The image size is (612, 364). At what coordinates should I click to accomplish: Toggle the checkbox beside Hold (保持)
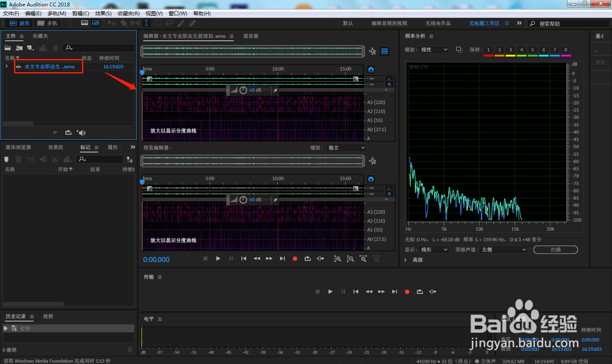tap(459, 50)
